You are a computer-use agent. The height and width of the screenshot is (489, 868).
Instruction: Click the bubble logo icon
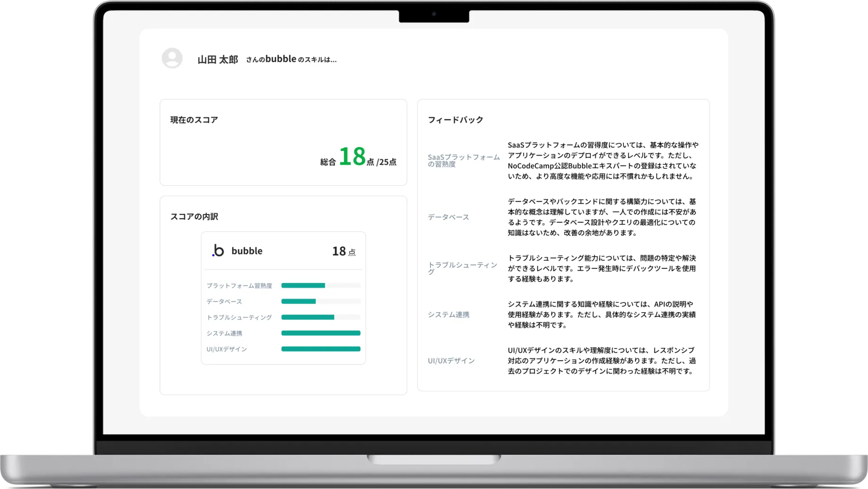(x=218, y=250)
